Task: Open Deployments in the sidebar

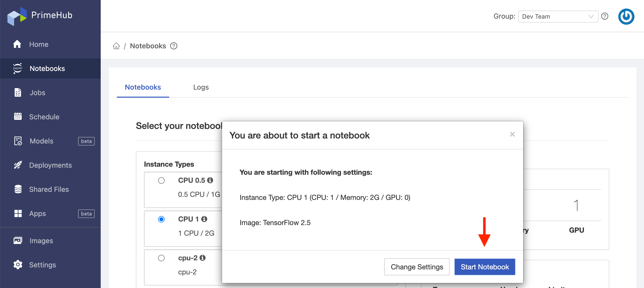Action: tap(50, 165)
